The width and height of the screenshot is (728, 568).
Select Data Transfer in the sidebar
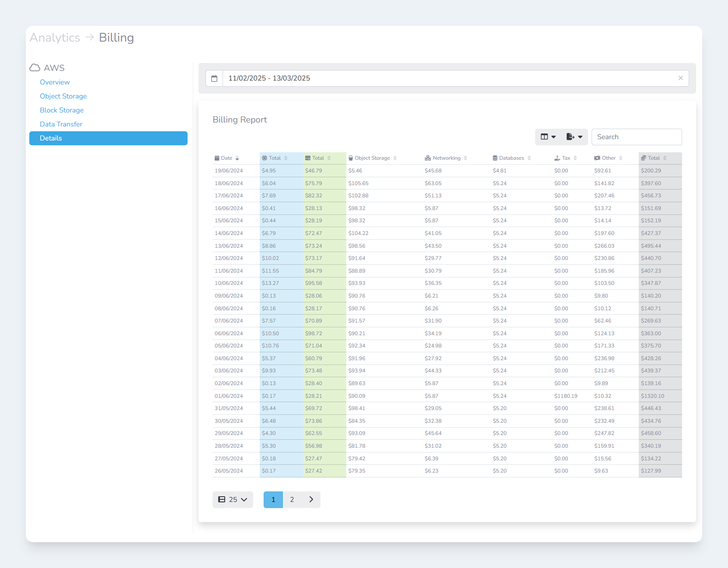(61, 124)
